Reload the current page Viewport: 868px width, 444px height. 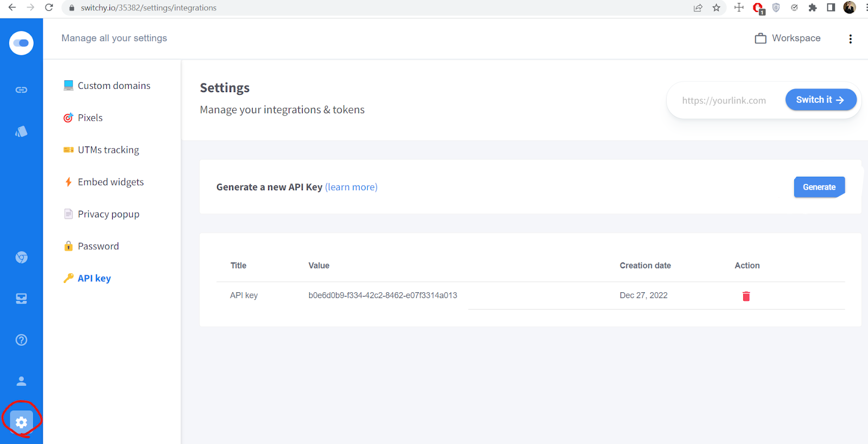pyautogui.click(x=49, y=8)
